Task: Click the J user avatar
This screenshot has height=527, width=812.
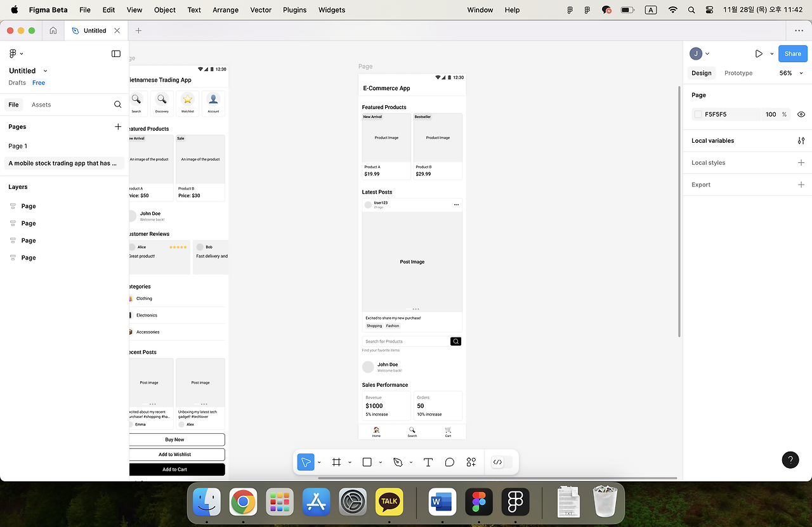Action: [x=696, y=54]
